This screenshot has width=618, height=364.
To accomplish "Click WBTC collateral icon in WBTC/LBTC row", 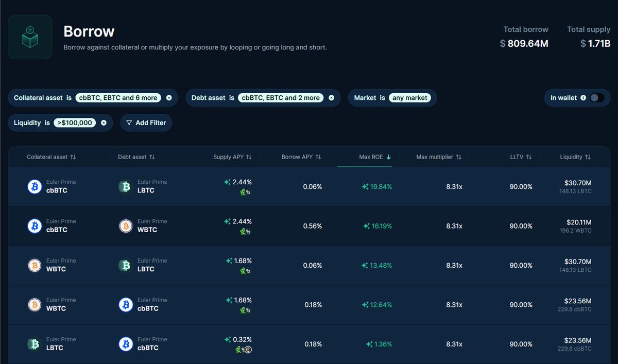I will tap(35, 265).
